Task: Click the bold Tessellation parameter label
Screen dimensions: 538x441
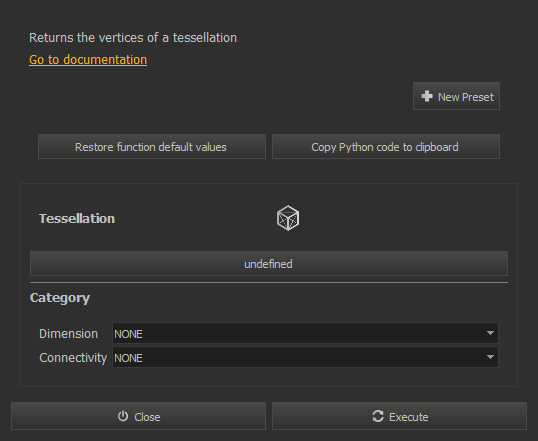Action: (x=77, y=219)
